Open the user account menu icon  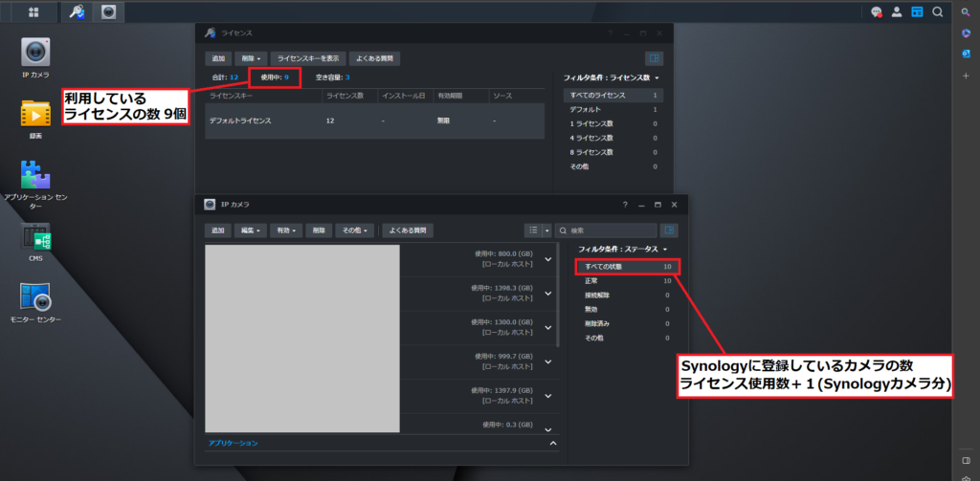(897, 11)
